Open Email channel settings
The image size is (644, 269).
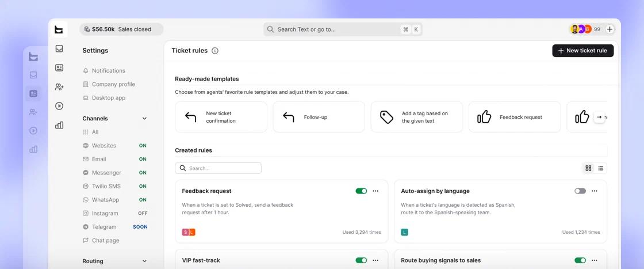click(115, 159)
